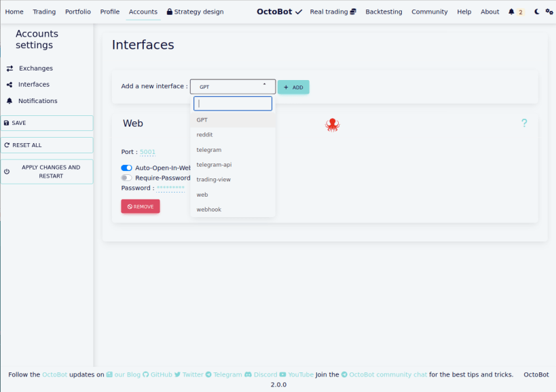The height and width of the screenshot is (392, 556).
Task: Open the Notifications settings via the bell icon
Action: click(9, 100)
